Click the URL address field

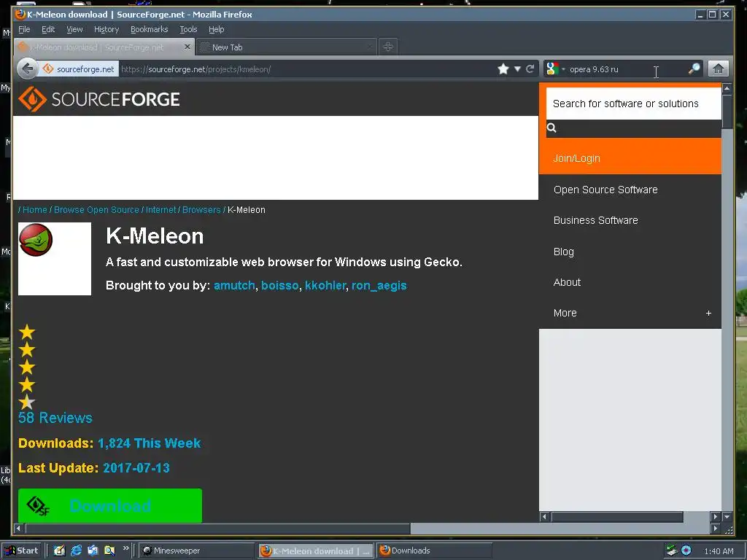pyautogui.click(x=305, y=69)
